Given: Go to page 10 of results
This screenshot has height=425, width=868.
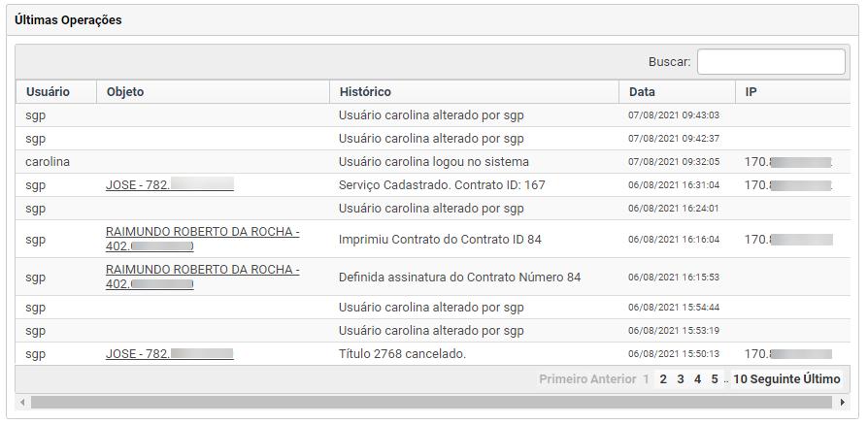Looking at the screenshot, I should click(740, 379).
